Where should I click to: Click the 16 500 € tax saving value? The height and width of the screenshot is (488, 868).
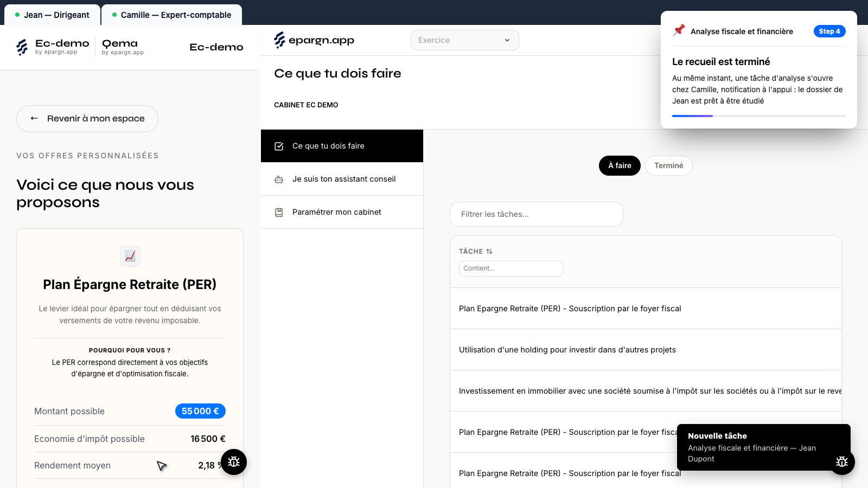tap(208, 439)
